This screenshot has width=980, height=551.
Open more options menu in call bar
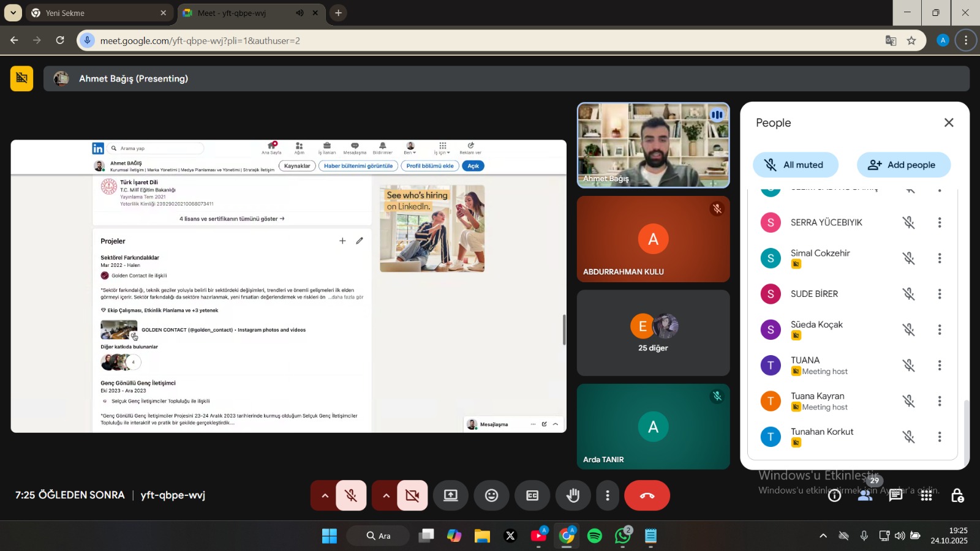[607, 496]
